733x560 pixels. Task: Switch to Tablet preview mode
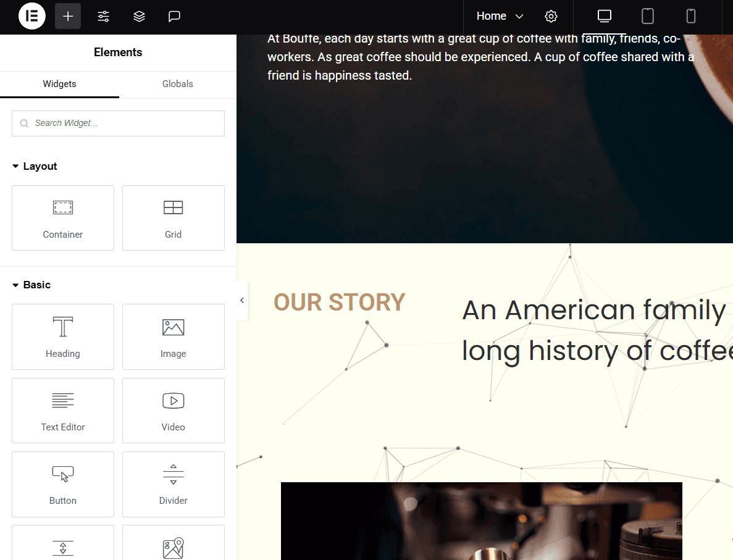pos(647,17)
